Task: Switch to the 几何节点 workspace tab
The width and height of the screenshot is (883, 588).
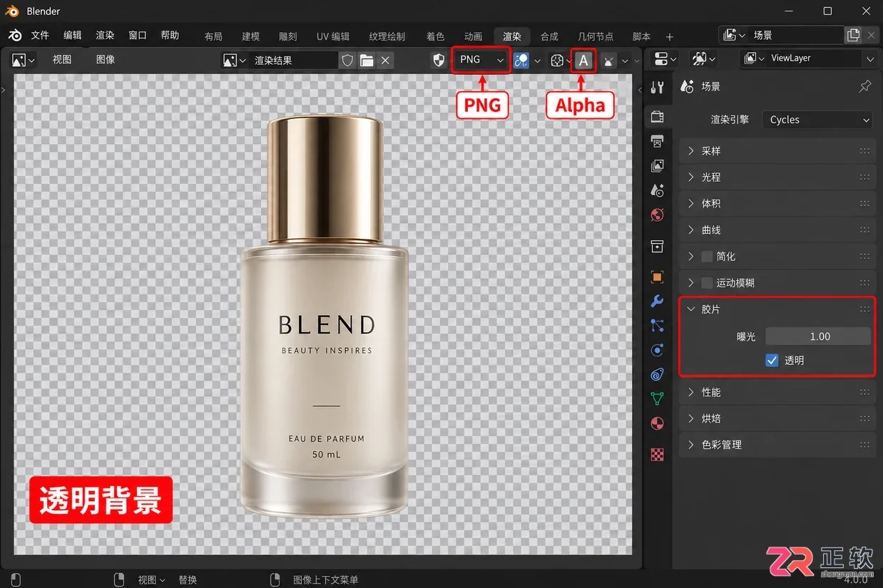Action: 596,36
